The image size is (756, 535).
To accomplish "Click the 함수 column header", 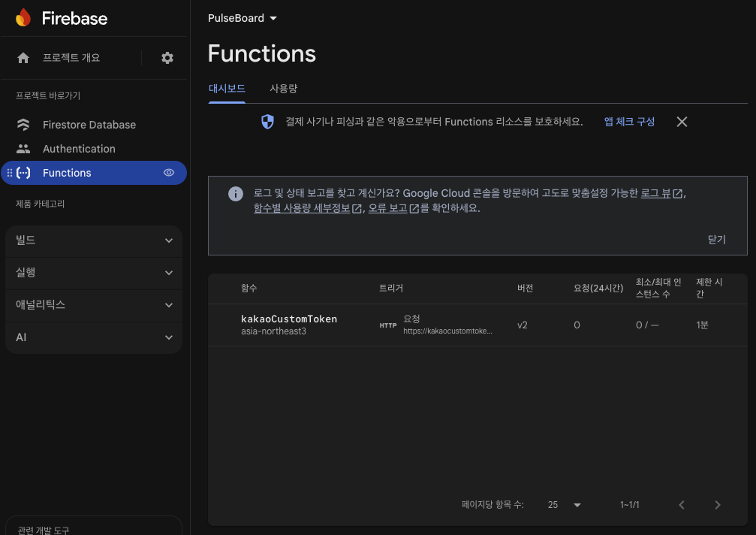I will (248, 288).
